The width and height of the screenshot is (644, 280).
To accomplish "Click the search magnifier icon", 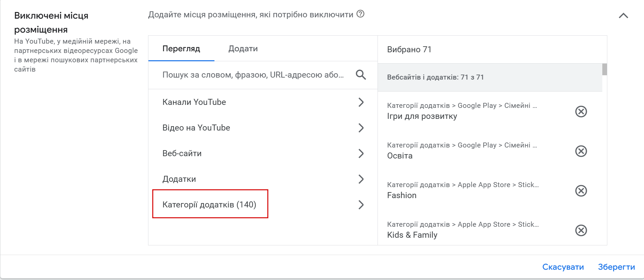I will pos(361,75).
